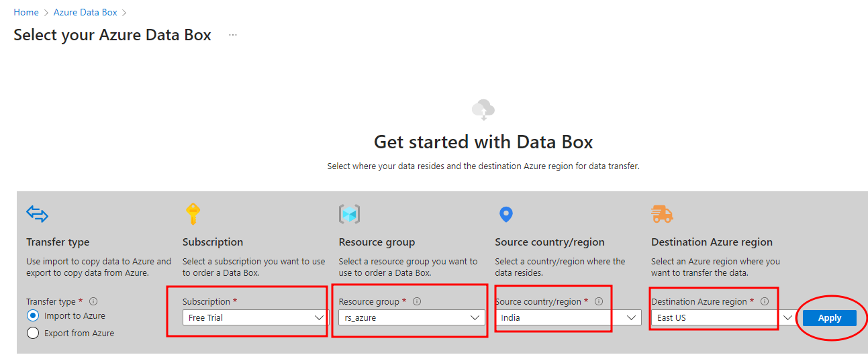Click the 'Transfer type' section heading
868x359 pixels.
click(x=58, y=242)
